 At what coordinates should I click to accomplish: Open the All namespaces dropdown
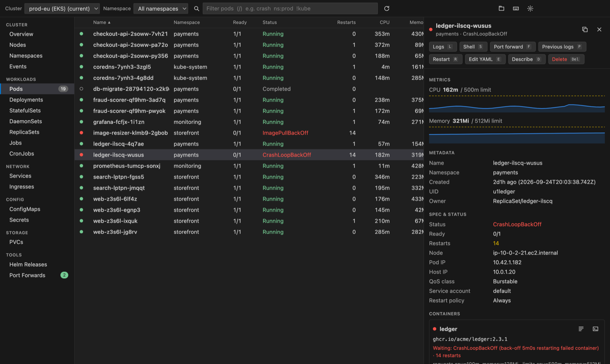pos(161,8)
